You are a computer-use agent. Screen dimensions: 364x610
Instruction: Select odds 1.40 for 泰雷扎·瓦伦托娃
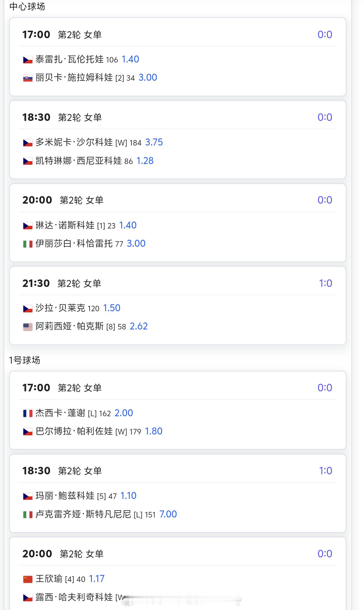(130, 59)
